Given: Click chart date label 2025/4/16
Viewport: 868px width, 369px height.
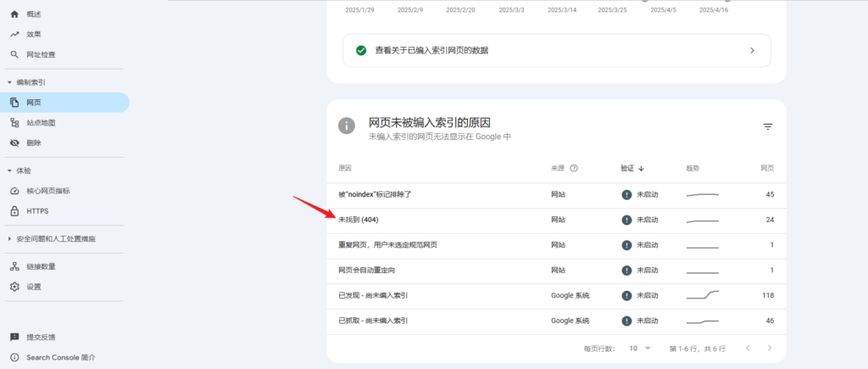Looking at the screenshot, I should coord(713,10).
